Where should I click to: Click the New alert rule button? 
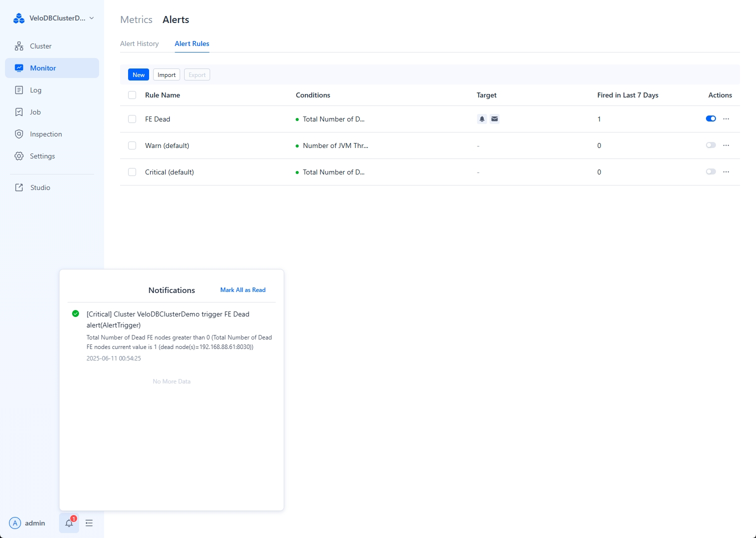pos(139,75)
